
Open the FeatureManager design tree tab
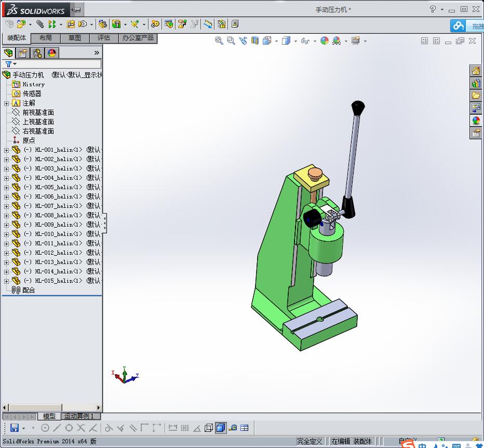8,52
